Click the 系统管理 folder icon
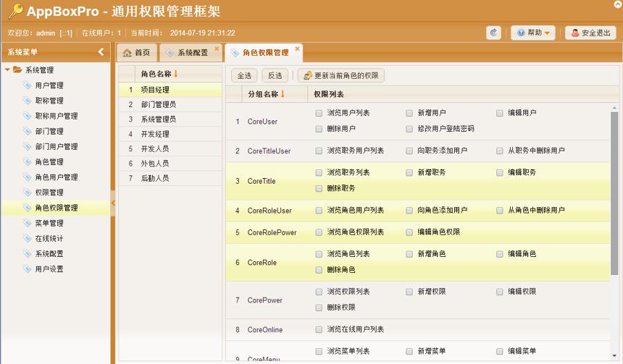The width and height of the screenshot is (623, 364). pyautogui.click(x=17, y=70)
